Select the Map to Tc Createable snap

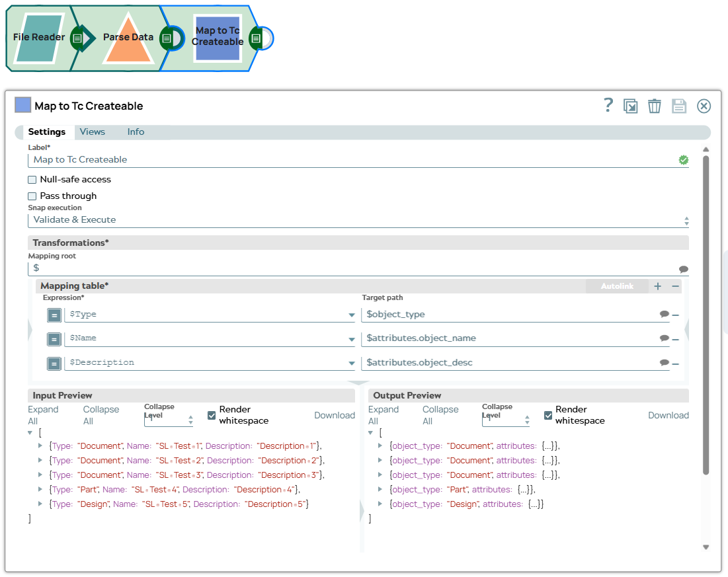click(218, 38)
